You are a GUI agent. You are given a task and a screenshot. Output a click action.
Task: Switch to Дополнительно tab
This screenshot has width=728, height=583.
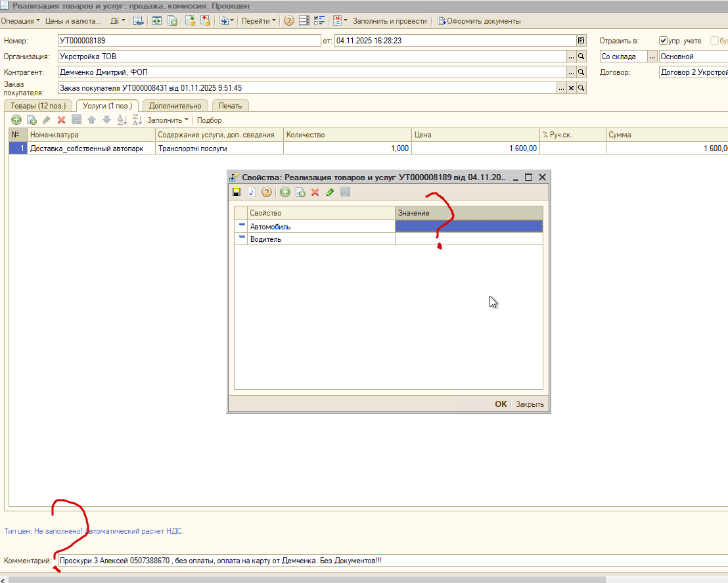[175, 106]
